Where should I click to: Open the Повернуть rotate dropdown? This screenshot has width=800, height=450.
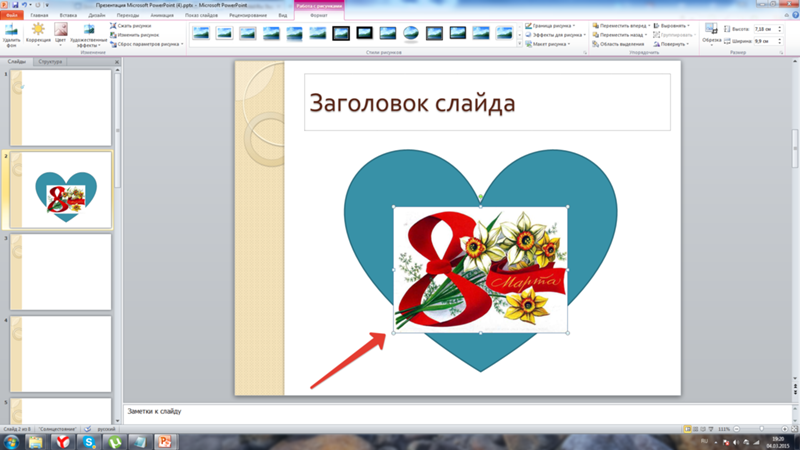[x=671, y=44]
